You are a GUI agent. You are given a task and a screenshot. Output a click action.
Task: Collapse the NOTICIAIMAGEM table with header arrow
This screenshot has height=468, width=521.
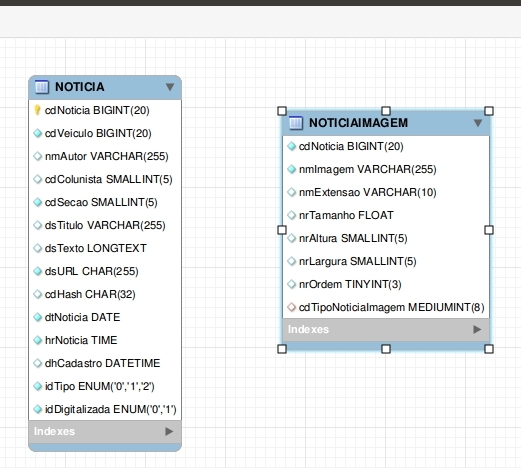pyautogui.click(x=478, y=123)
